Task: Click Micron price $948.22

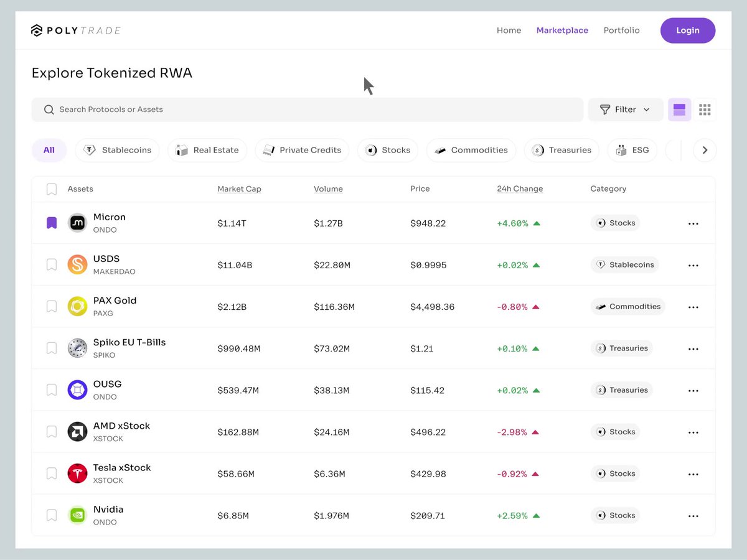Action: point(428,223)
